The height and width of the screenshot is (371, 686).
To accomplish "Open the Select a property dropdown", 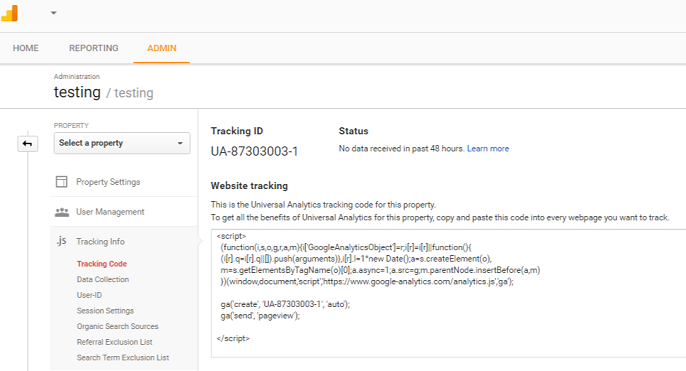I will 122,143.
